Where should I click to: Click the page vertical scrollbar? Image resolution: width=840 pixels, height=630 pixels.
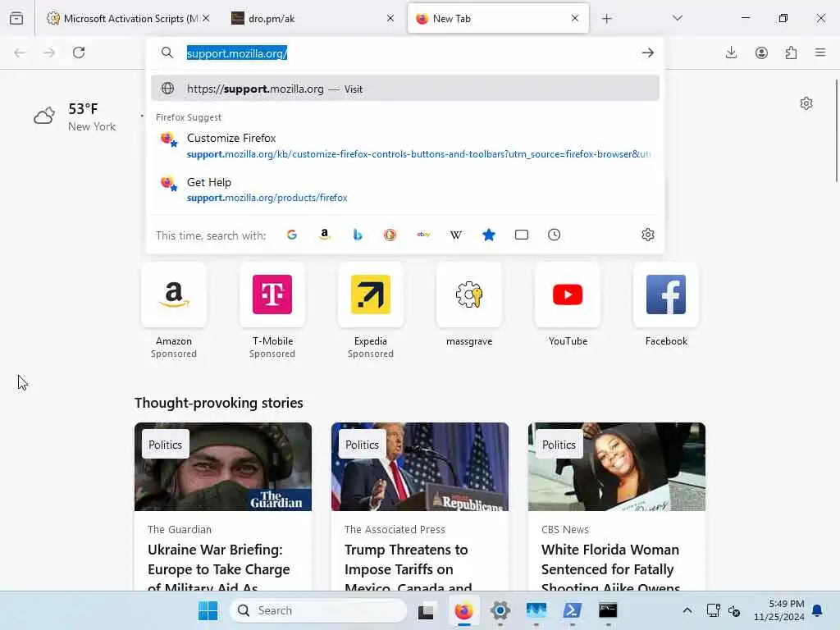[836, 131]
